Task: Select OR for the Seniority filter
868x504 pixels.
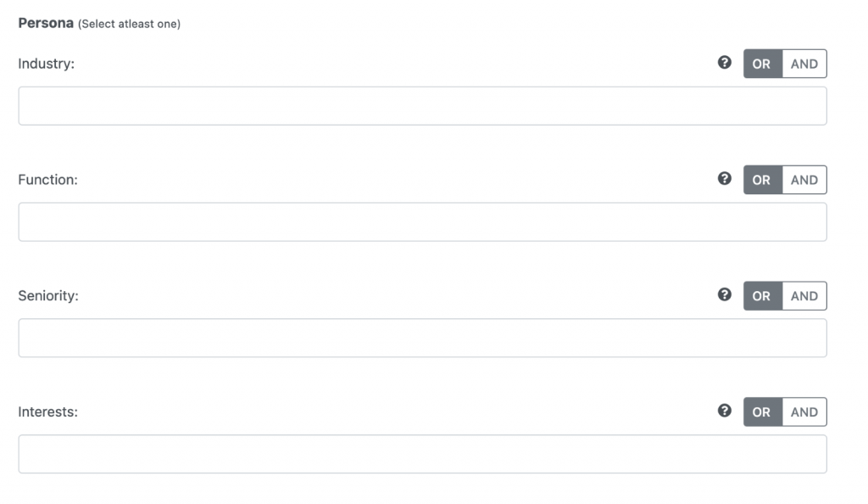Action: click(762, 296)
